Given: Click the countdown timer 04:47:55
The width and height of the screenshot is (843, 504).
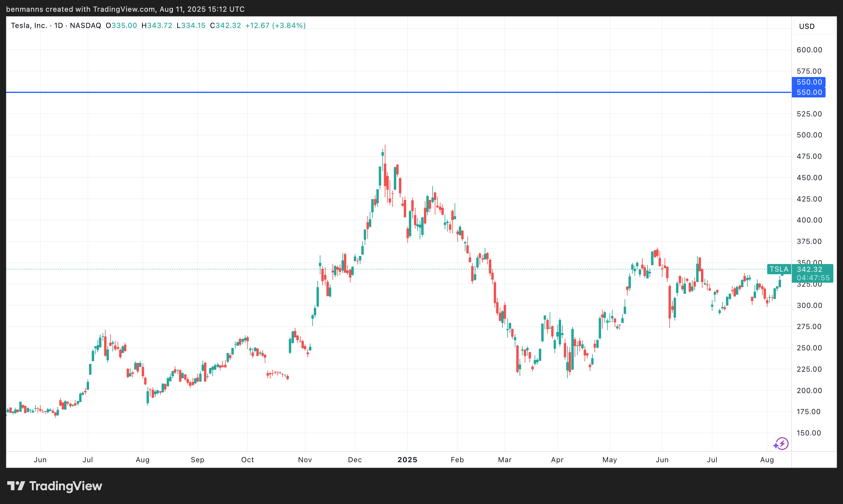Looking at the screenshot, I should pyautogui.click(x=814, y=278).
